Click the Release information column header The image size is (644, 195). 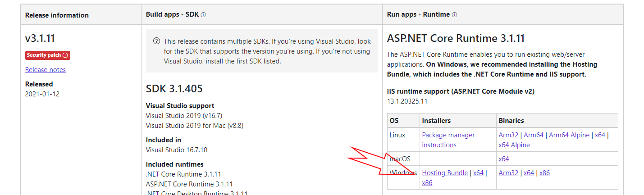tap(57, 15)
